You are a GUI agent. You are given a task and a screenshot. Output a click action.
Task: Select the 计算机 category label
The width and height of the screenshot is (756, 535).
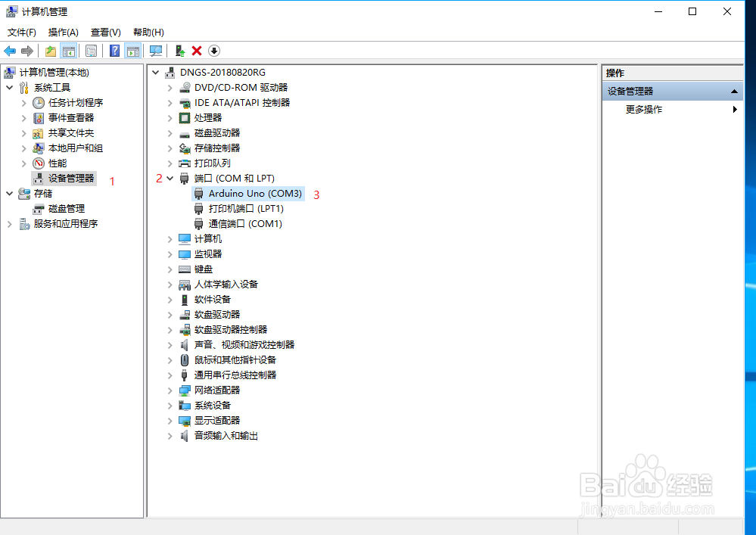(208, 239)
